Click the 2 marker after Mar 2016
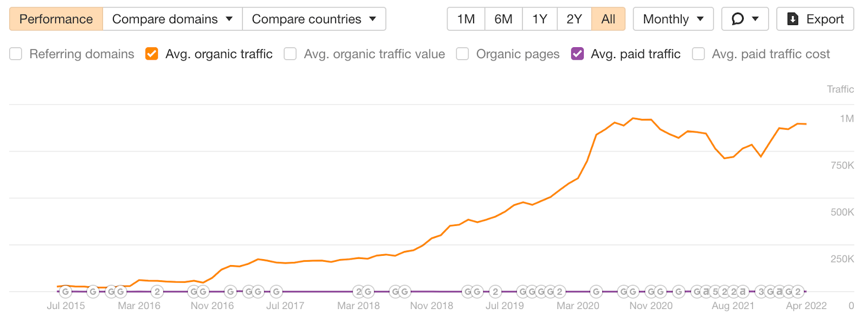The image size is (868, 321). [x=157, y=292]
